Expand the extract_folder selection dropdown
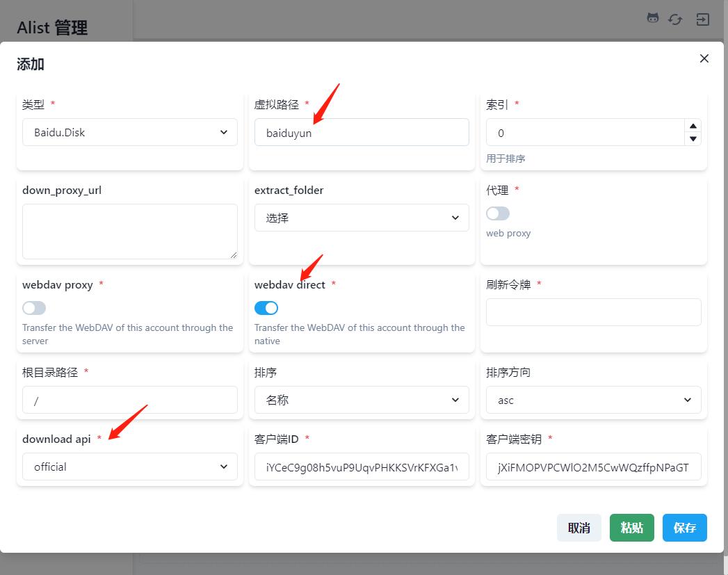The width and height of the screenshot is (728, 575). tap(361, 218)
